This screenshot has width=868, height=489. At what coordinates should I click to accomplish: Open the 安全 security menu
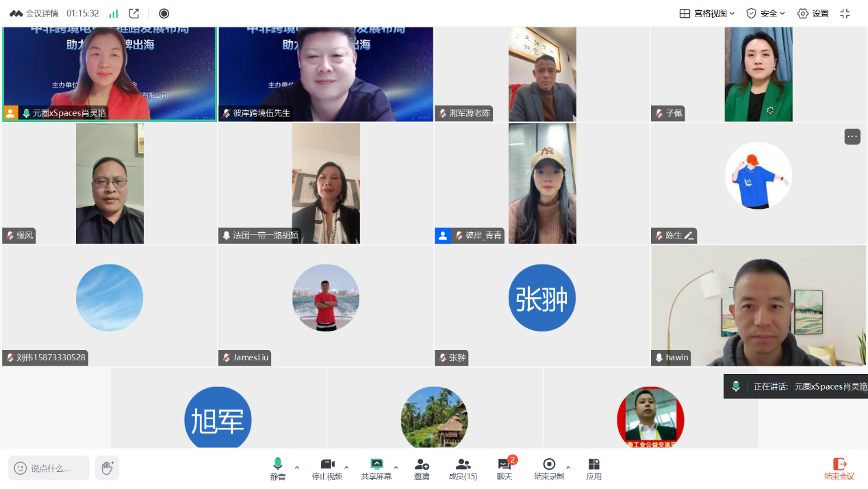coord(765,14)
